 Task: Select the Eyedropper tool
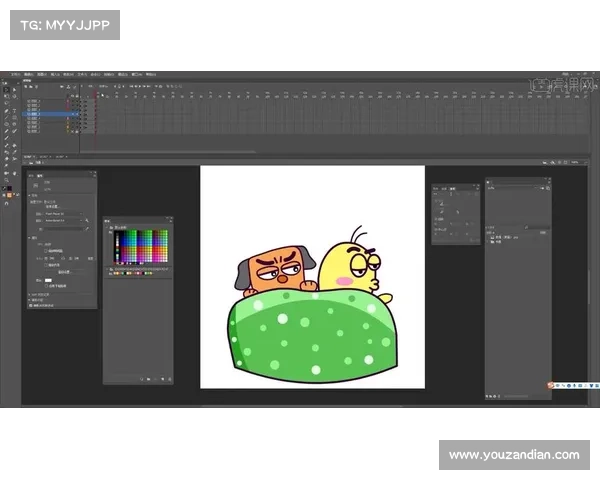(x=14, y=152)
